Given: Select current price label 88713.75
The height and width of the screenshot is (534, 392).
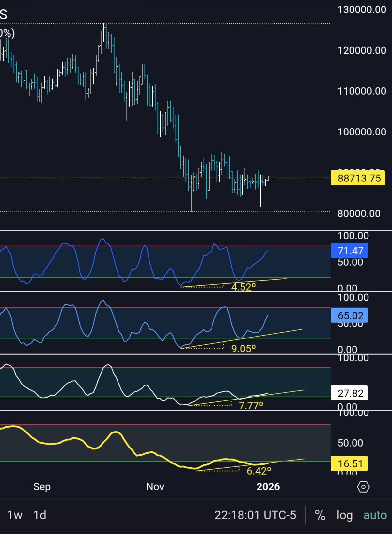Looking at the screenshot, I should coord(358,178).
